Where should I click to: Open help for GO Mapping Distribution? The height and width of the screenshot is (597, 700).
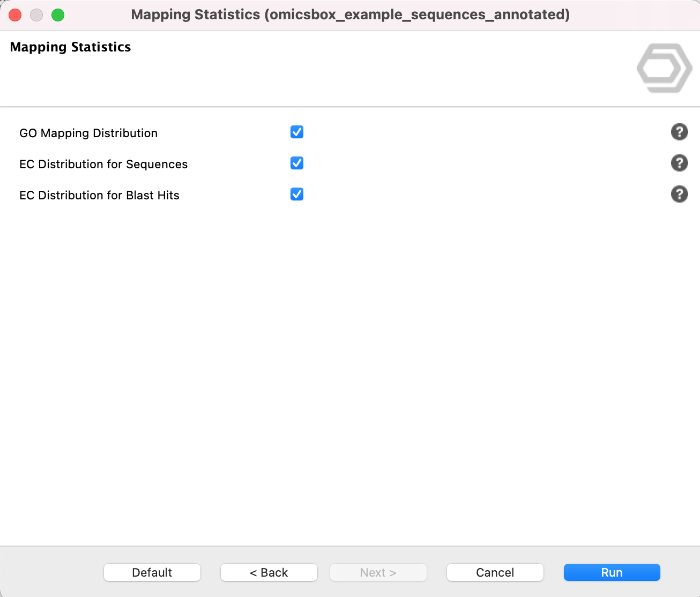pyautogui.click(x=679, y=132)
